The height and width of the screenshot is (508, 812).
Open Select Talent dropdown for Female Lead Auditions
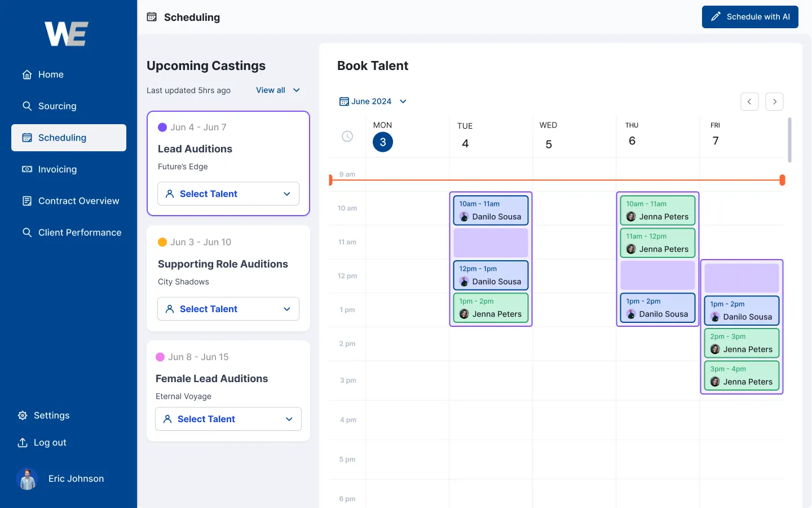228,419
